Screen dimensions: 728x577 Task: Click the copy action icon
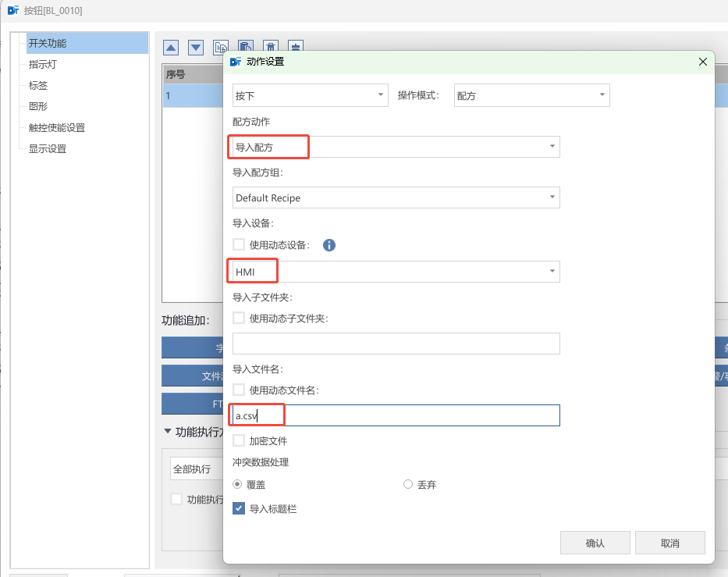221,48
